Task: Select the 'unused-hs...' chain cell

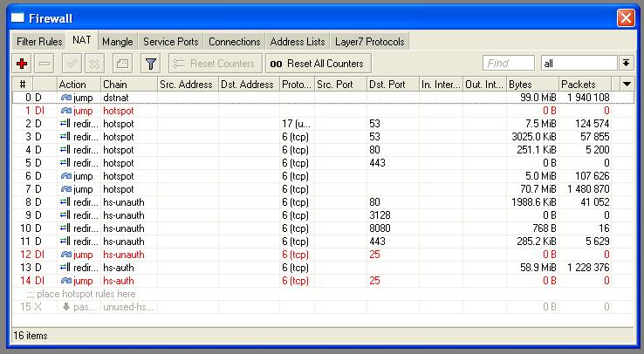Action: click(128, 307)
